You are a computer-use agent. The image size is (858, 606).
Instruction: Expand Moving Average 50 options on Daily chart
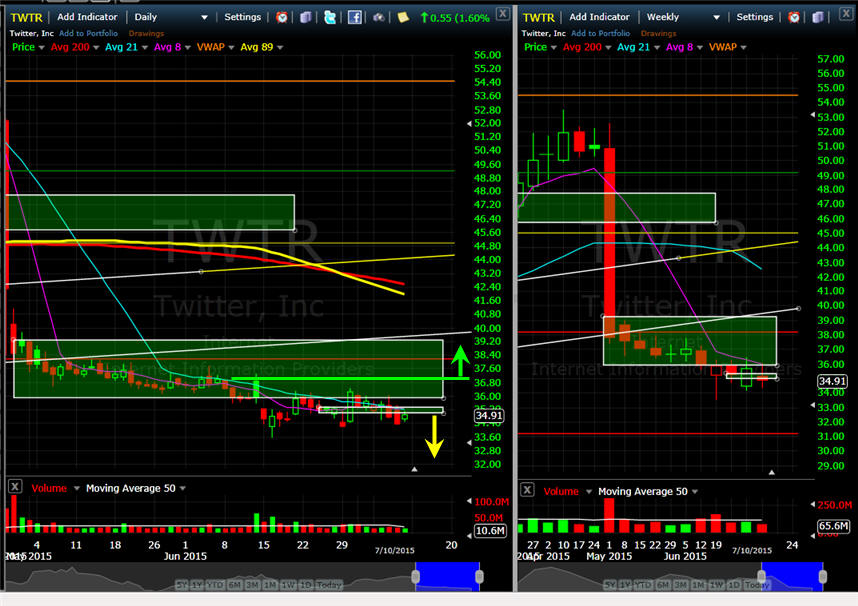[183, 489]
